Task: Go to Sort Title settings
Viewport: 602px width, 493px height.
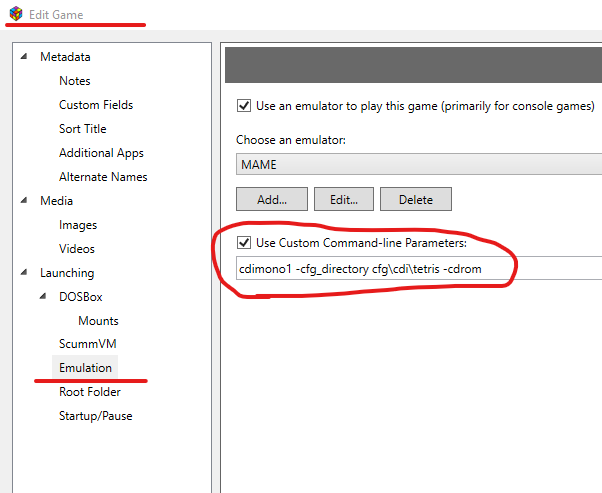Action: coord(83,129)
